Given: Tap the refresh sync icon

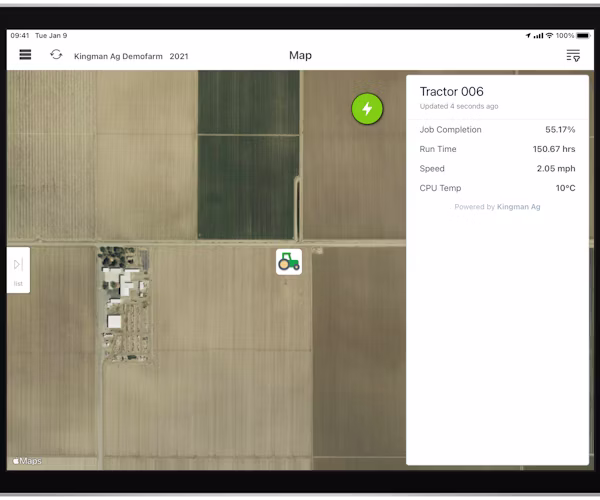Looking at the screenshot, I should point(56,55).
